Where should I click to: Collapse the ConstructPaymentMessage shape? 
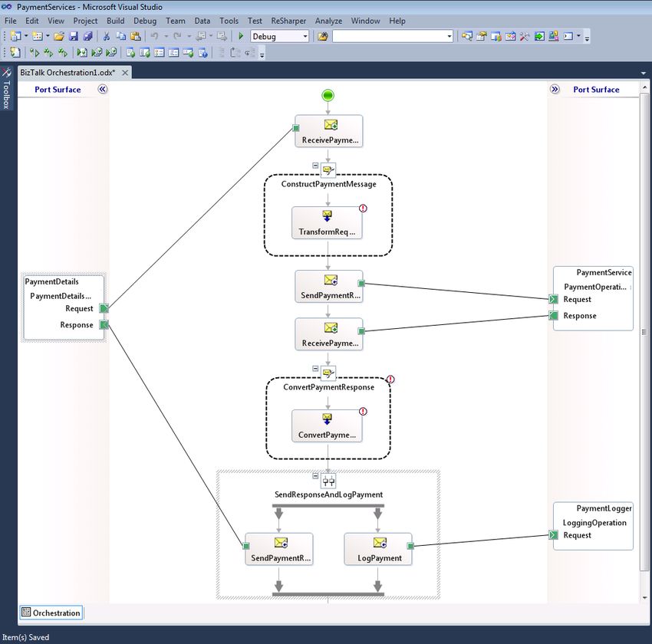(x=315, y=166)
